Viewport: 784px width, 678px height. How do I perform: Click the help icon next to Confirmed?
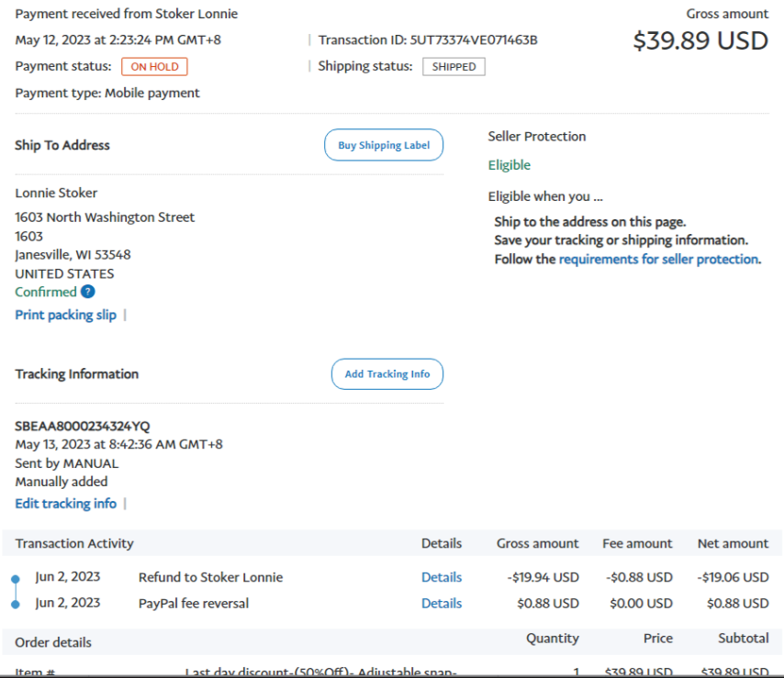pyautogui.click(x=87, y=292)
